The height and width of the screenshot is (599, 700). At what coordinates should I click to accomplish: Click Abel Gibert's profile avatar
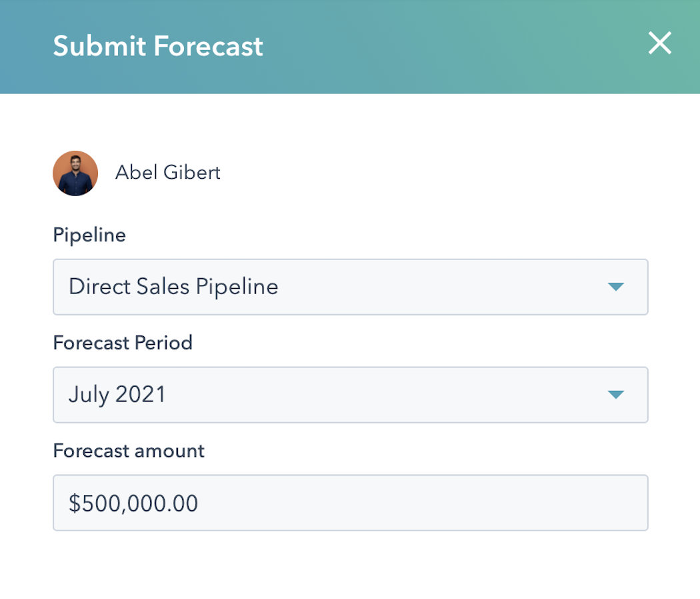click(x=75, y=173)
